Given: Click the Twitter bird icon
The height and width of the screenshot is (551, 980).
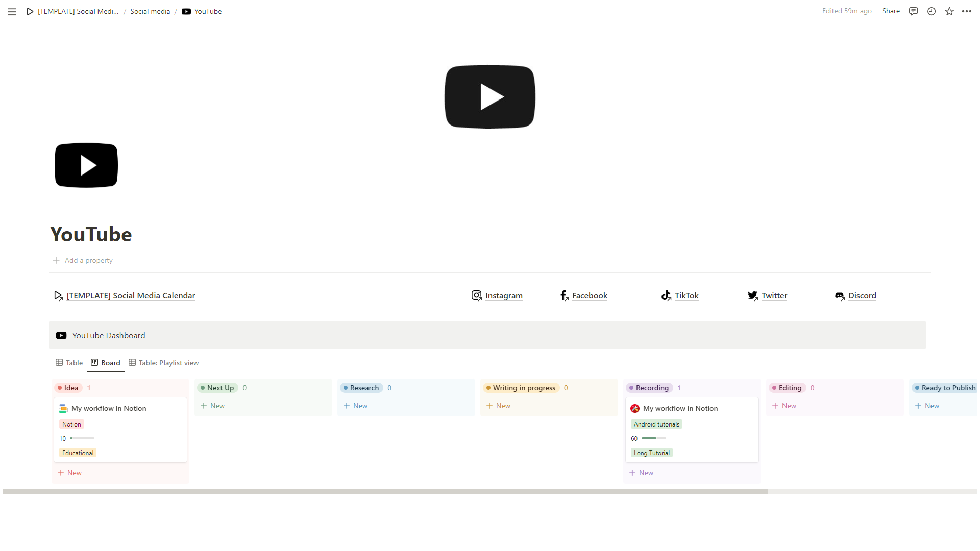Looking at the screenshot, I should tap(753, 295).
